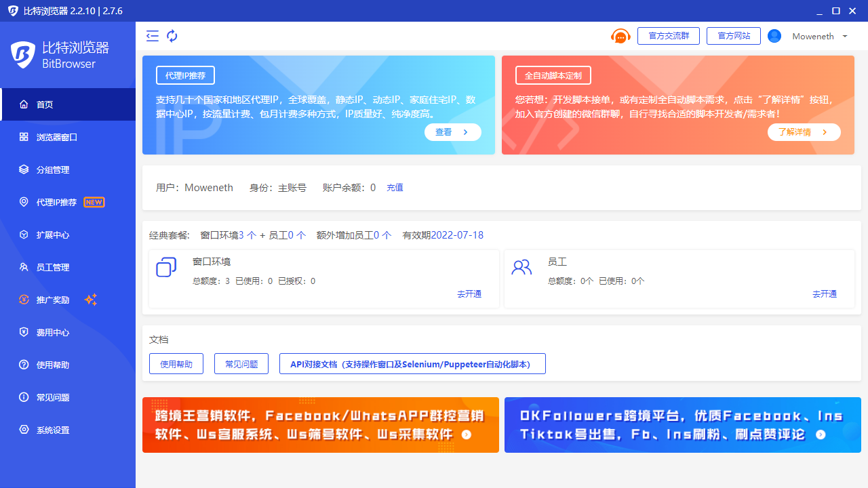Click the Moweneth username in header
This screenshot has height=488, width=868.
(813, 37)
